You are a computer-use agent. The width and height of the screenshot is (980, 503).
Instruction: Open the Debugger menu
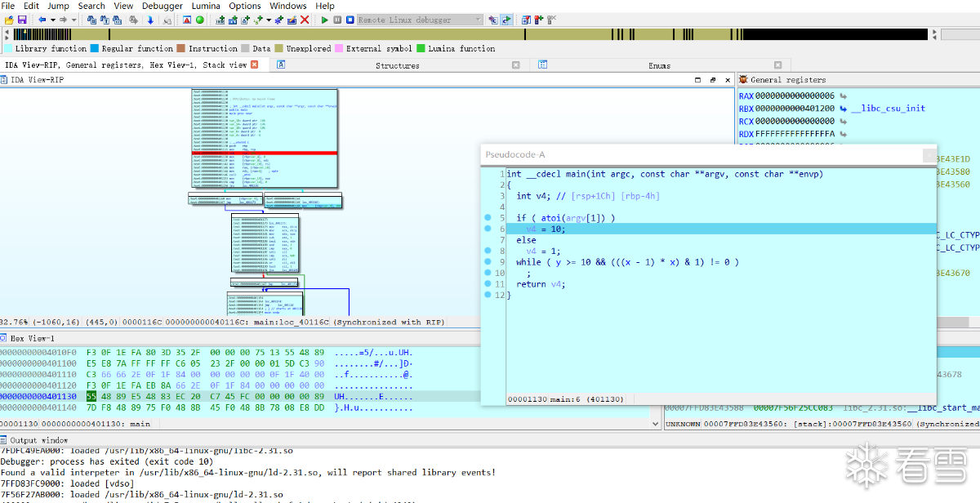pyautogui.click(x=163, y=6)
